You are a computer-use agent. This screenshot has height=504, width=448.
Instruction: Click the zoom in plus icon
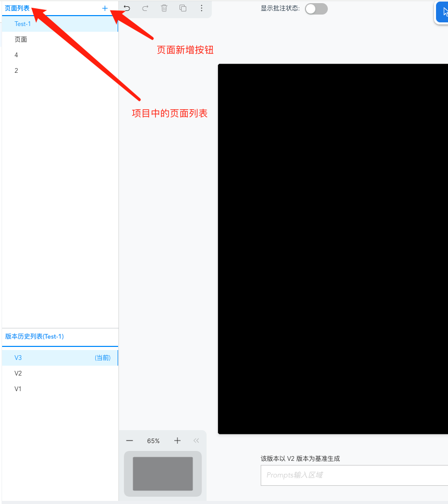pos(177,441)
